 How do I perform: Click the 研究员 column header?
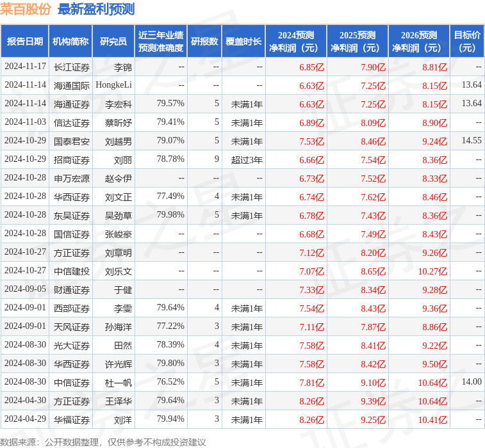pos(113,42)
